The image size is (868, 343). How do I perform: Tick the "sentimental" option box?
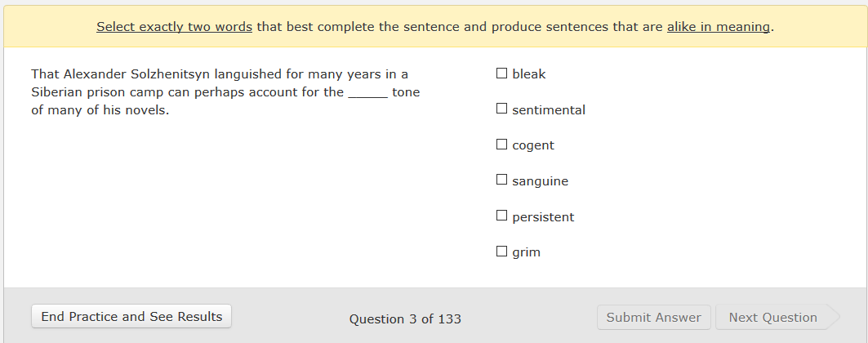tap(502, 109)
